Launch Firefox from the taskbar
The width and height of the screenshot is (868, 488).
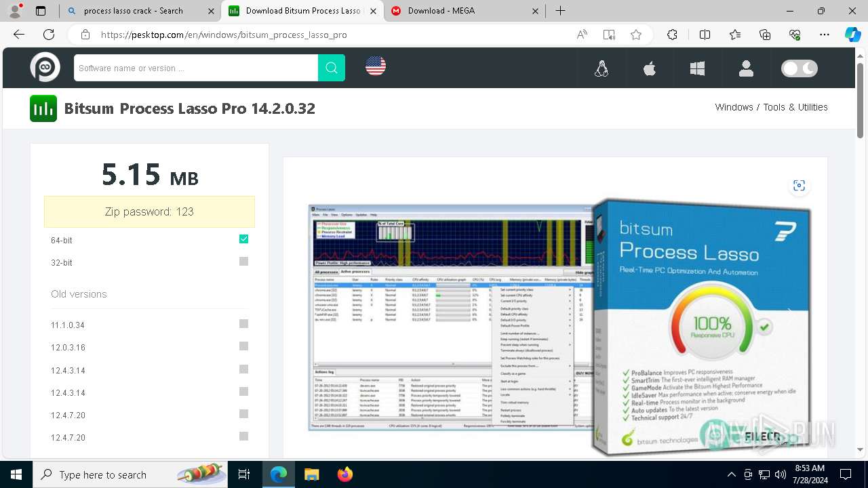coord(344,474)
